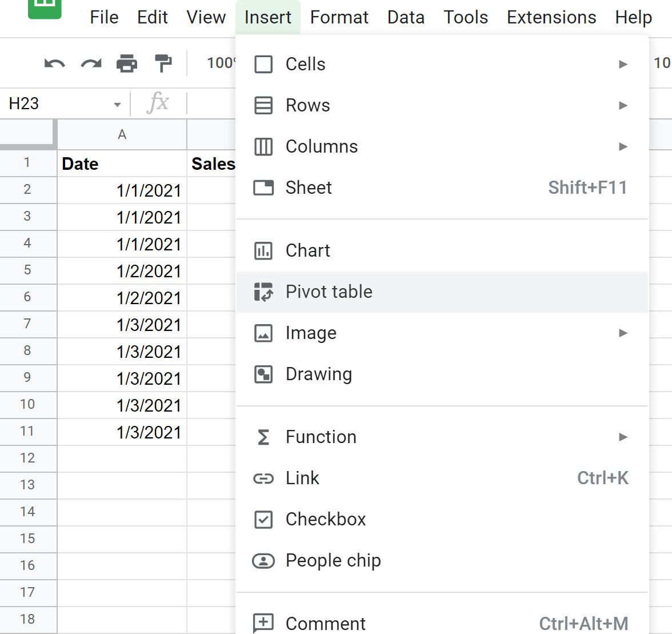Viewport: 672px width, 634px height.
Task: Select row 1 header
Action: [28, 163]
